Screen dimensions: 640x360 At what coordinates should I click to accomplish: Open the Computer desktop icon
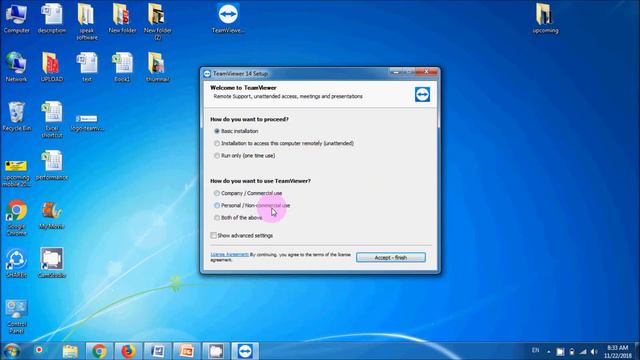[x=16, y=19]
